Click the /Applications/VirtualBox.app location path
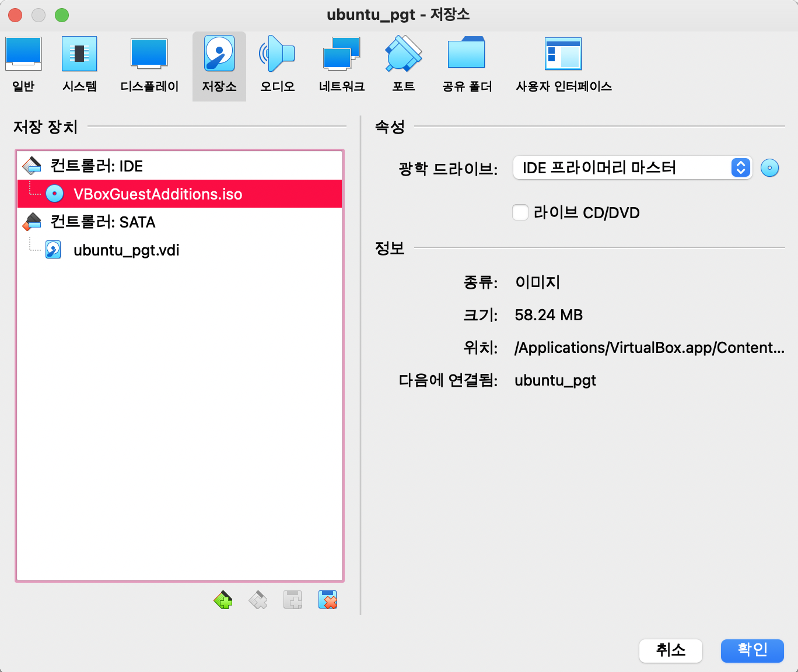 pyautogui.click(x=649, y=348)
